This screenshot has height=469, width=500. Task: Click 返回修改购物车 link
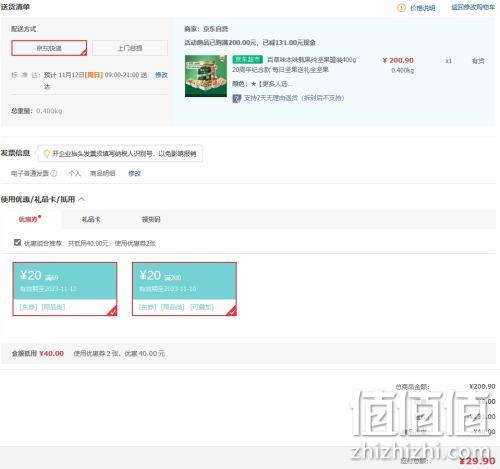point(473,7)
